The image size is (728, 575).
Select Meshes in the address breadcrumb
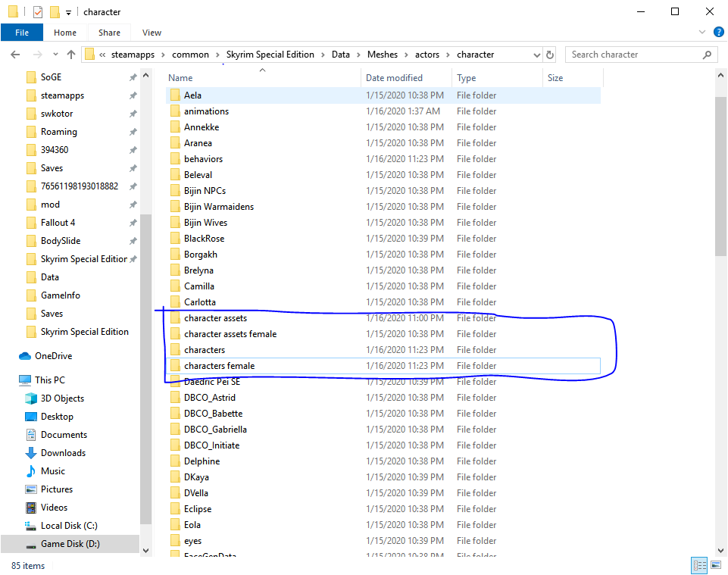[383, 55]
